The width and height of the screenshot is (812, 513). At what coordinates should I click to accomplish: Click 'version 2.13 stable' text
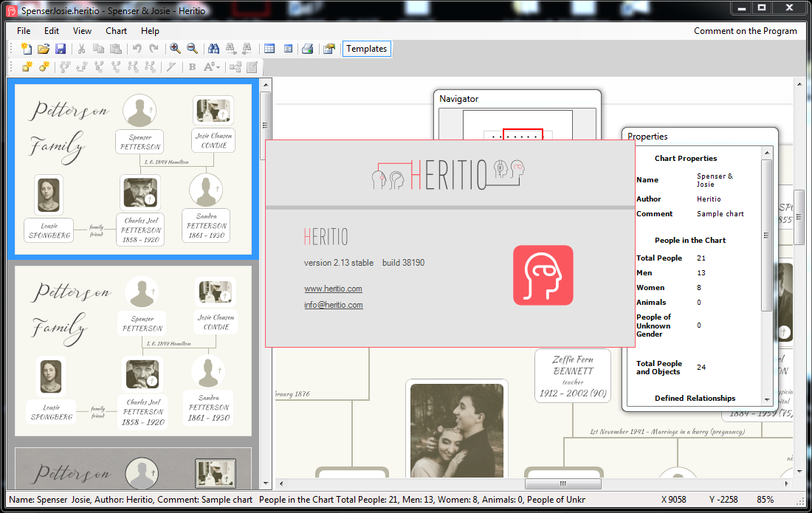(338, 263)
